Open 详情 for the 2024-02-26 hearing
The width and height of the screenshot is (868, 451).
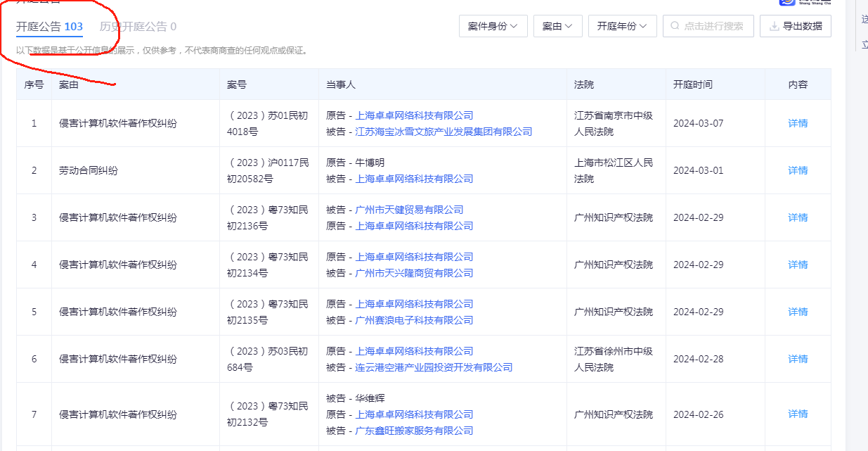tap(798, 414)
